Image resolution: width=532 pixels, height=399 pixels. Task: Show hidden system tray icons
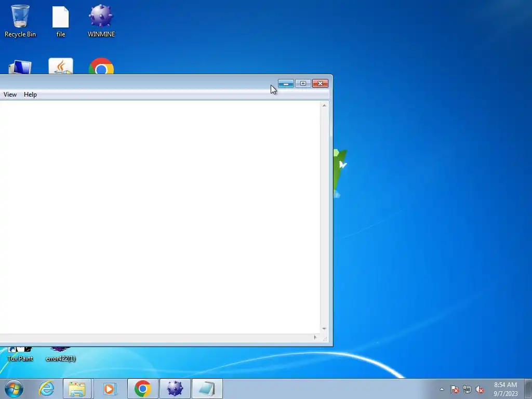coord(442,389)
